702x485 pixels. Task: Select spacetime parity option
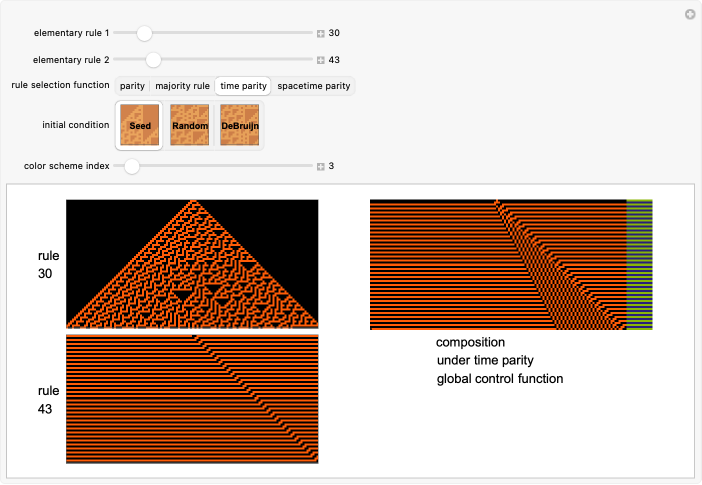313,86
